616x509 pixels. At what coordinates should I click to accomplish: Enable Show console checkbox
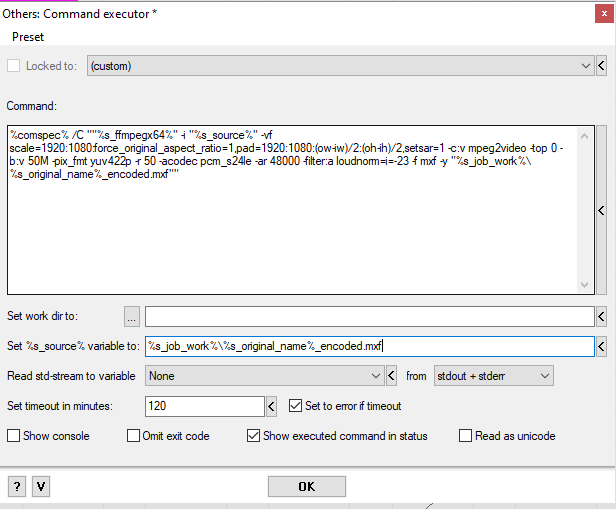tap(13, 436)
